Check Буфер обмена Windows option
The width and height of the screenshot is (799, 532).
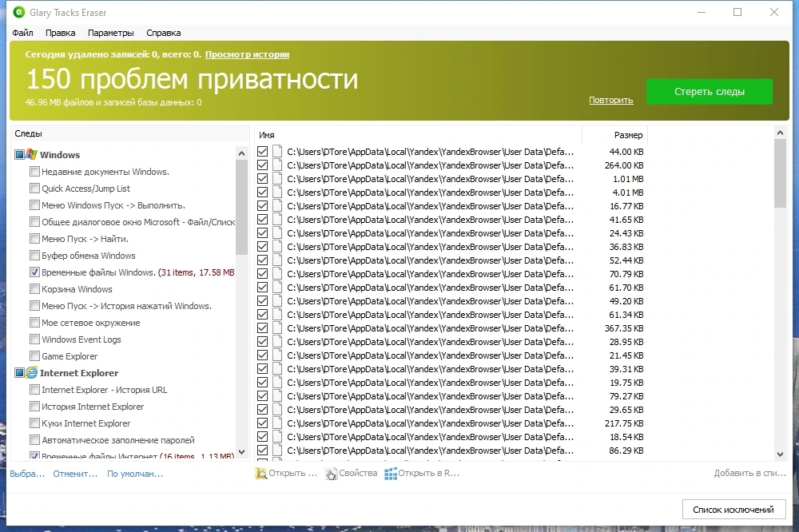pos(34,256)
